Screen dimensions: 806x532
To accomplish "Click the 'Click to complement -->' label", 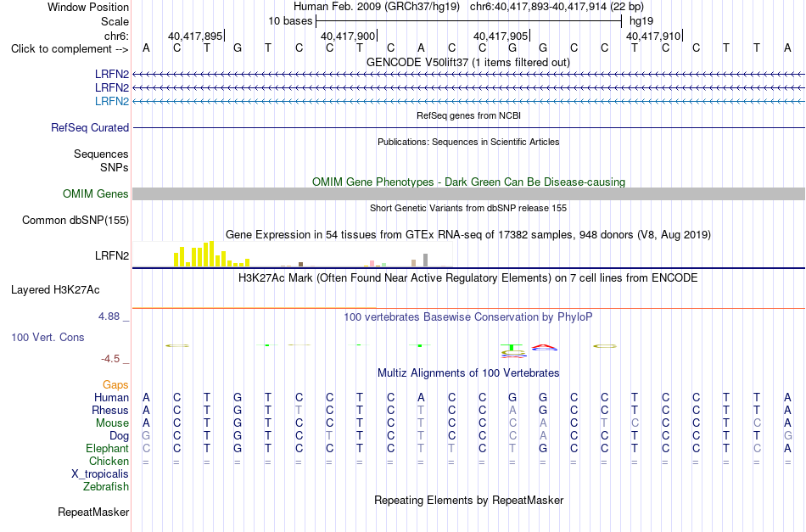I will (x=70, y=49).
